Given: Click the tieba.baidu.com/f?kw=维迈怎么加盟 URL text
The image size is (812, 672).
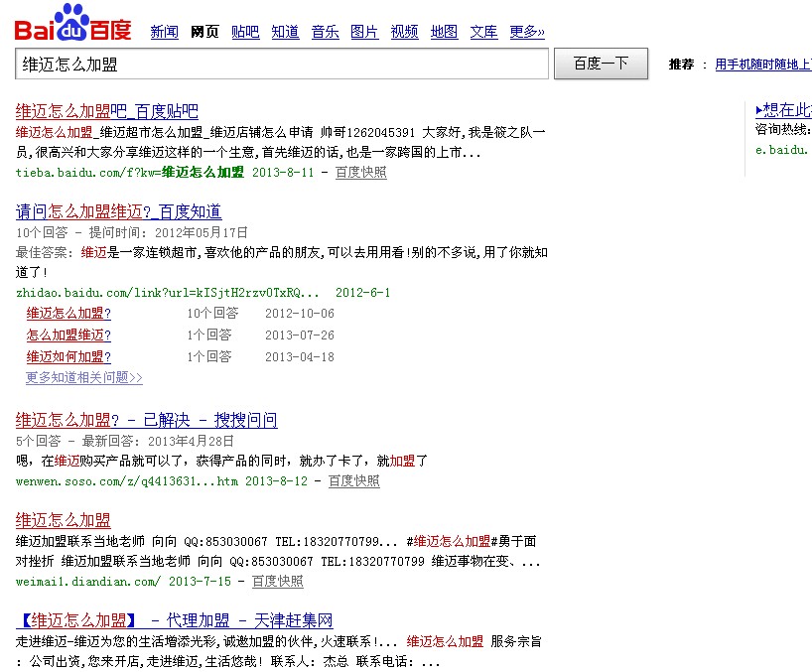Looking at the screenshot, I should (x=129, y=173).
